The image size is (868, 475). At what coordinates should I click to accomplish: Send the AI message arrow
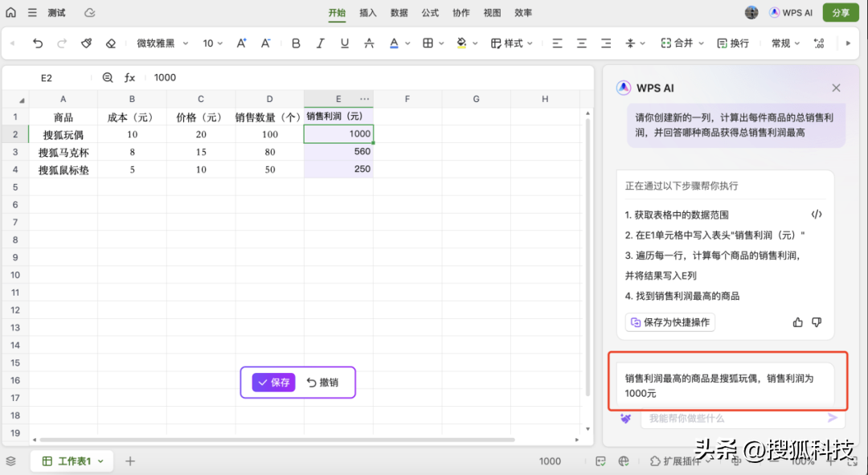click(x=832, y=418)
